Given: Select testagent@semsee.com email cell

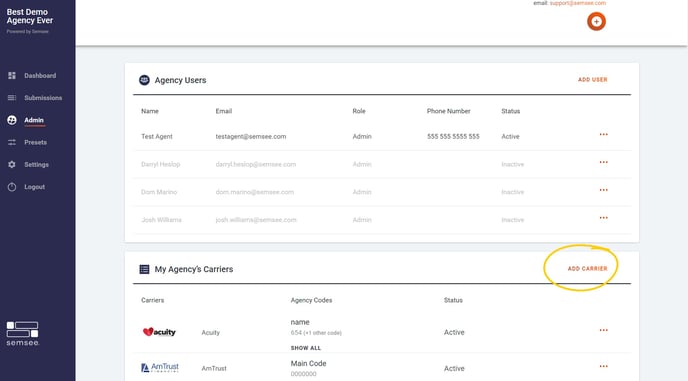Looking at the screenshot, I should tap(251, 137).
